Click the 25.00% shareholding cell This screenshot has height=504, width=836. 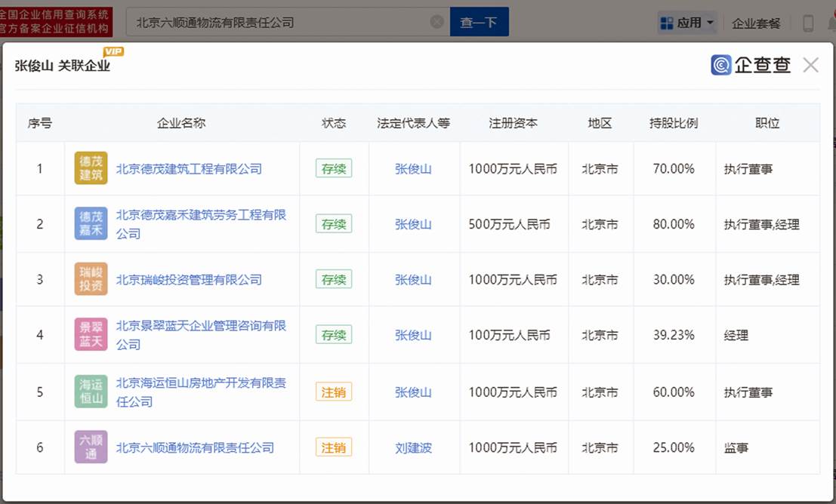click(674, 447)
